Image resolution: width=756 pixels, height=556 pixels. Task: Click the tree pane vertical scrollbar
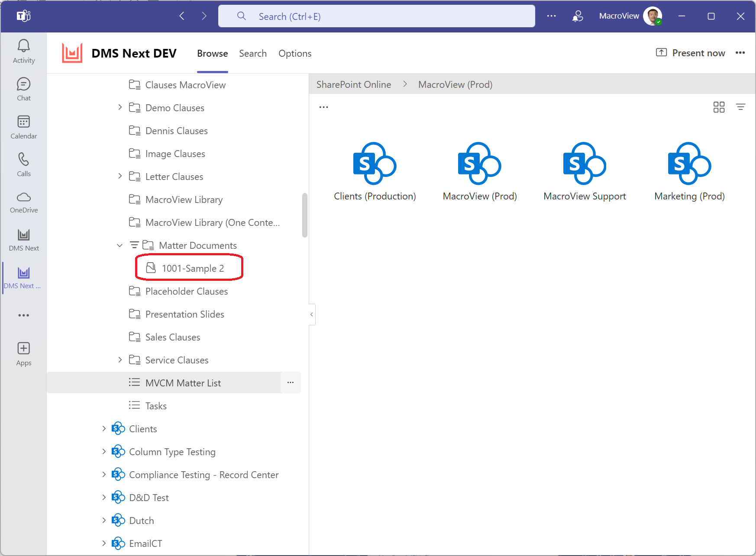pos(305,215)
